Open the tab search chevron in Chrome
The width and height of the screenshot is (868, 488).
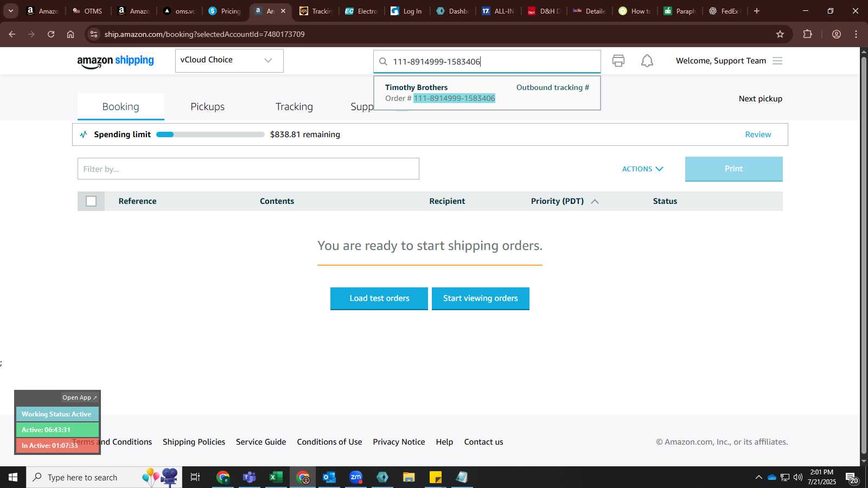pos(10,11)
